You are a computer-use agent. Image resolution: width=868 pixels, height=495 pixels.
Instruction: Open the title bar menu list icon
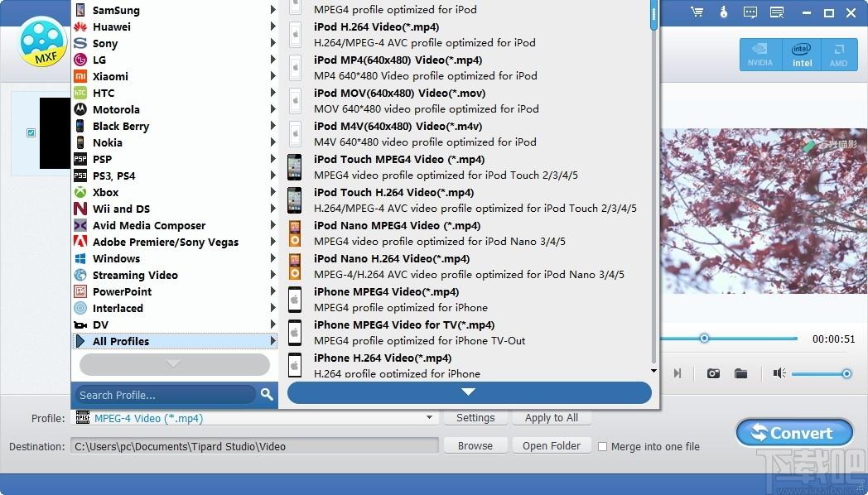tap(777, 12)
